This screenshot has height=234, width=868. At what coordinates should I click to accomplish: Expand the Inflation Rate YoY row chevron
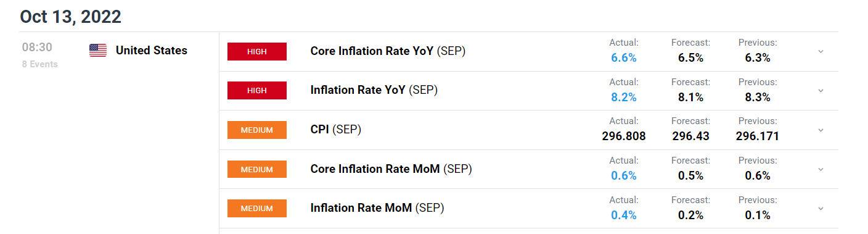click(x=821, y=91)
